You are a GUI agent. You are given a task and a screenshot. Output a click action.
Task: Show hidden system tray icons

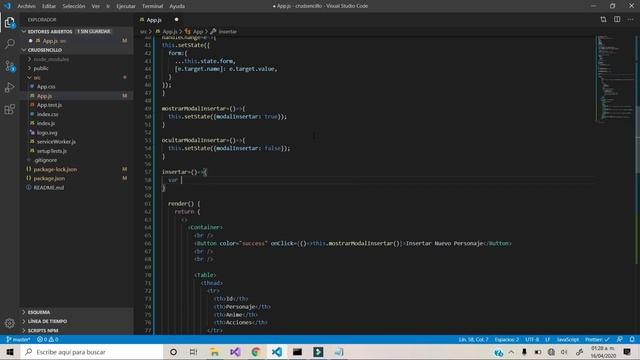511,352
